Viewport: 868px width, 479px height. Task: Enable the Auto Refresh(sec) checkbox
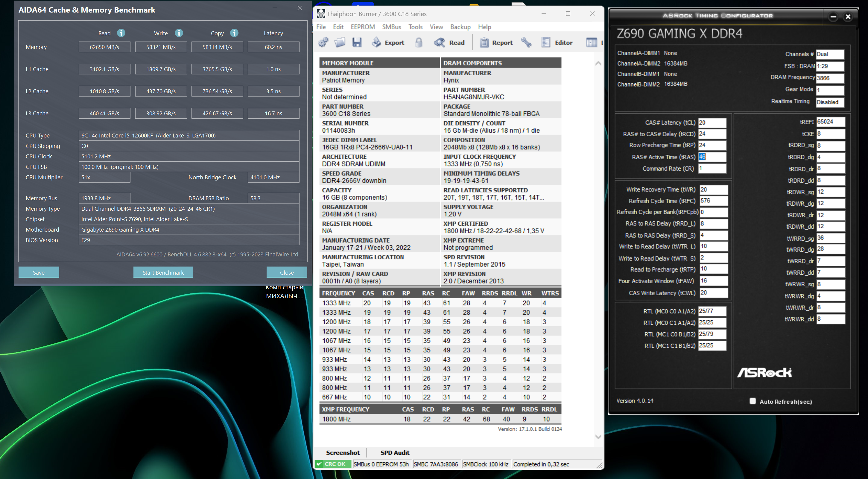pos(753,401)
